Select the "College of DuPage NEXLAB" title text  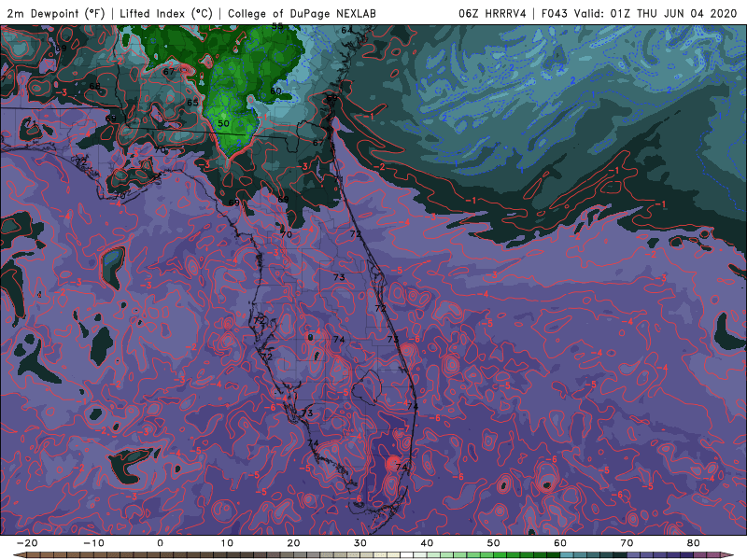302,14
